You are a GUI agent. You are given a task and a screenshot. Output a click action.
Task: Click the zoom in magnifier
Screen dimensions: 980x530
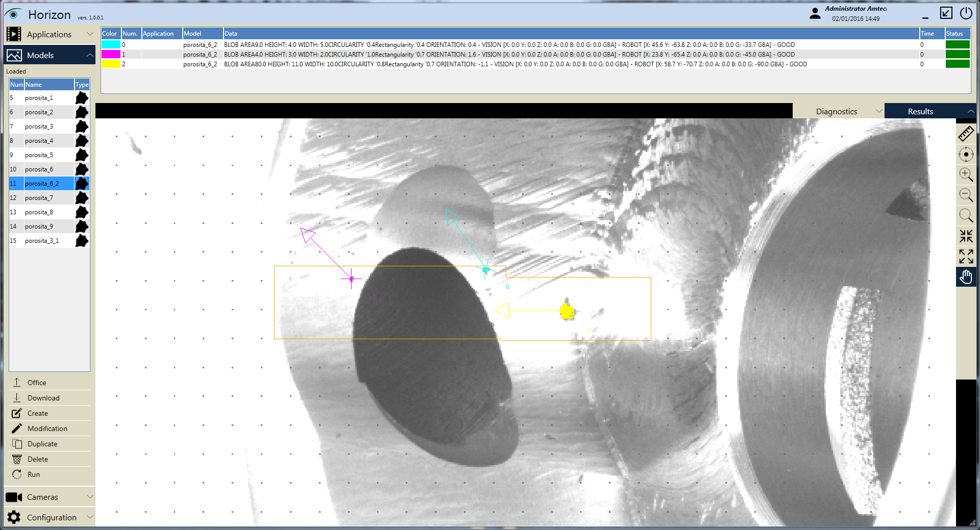(x=966, y=174)
